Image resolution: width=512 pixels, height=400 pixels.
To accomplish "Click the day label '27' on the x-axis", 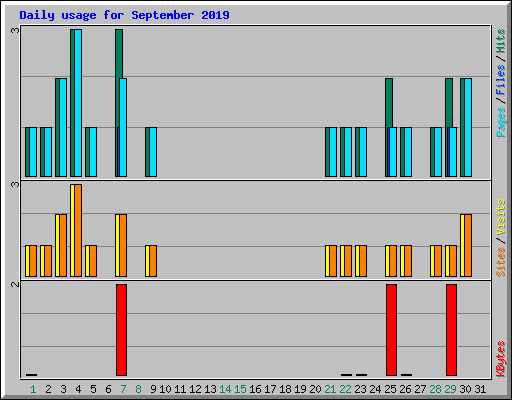I will 420,389.
